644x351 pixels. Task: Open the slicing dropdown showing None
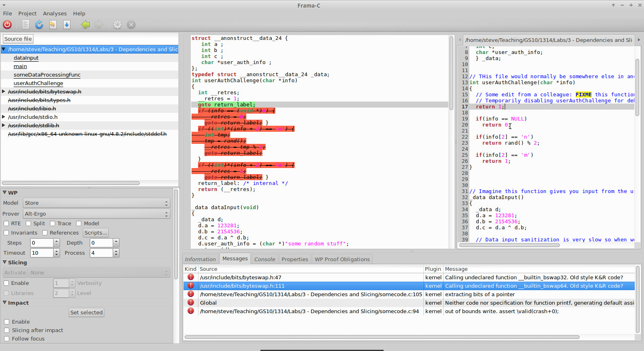[x=99, y=273]
